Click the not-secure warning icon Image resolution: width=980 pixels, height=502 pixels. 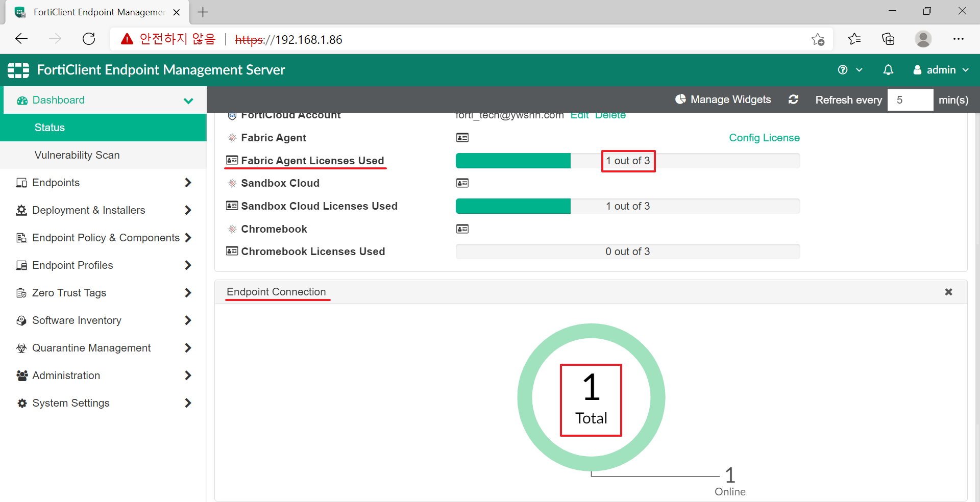point(127,39)
